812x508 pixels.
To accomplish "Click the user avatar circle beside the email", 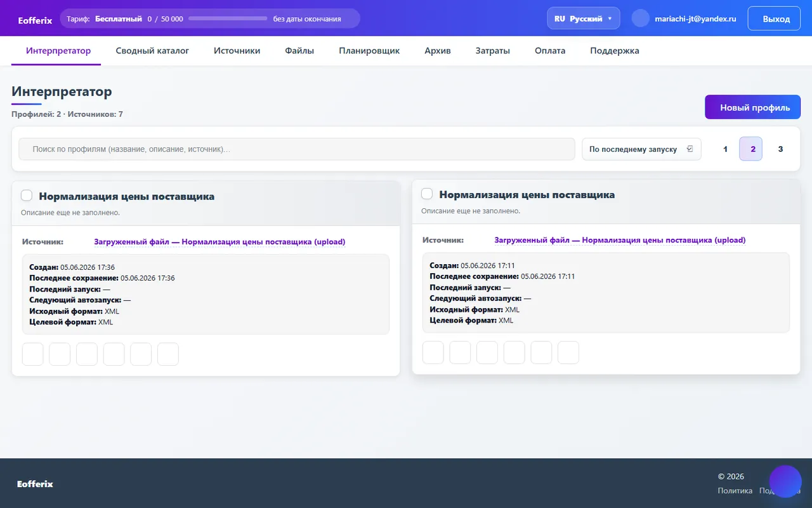I will click(x=641, y=18).
